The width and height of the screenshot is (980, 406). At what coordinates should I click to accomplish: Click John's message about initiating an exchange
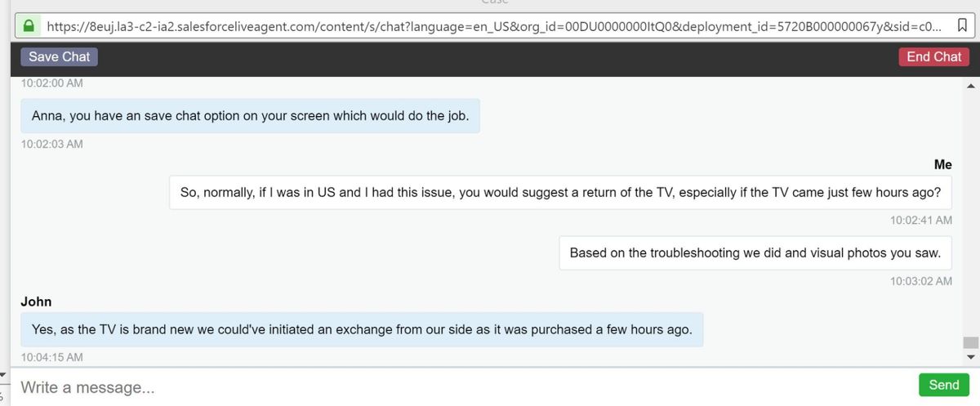click(x=362, y=330)
